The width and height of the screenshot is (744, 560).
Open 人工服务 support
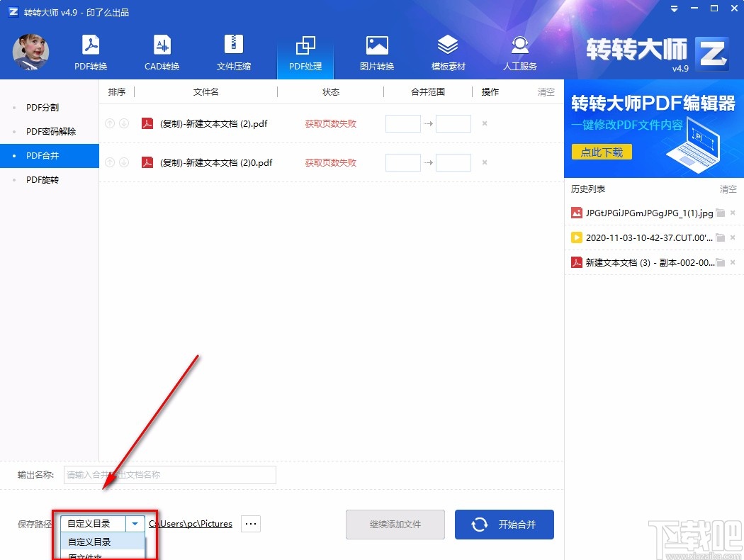(519, 52)
